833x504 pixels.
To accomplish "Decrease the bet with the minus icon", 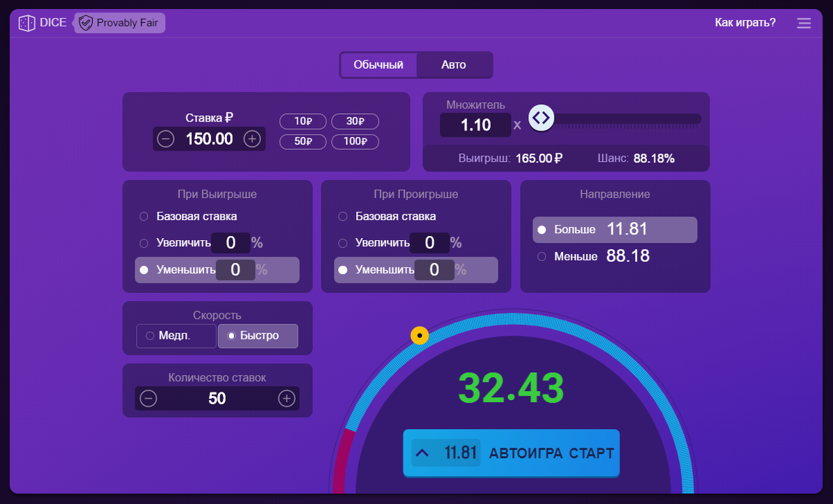I will click(x=166, y=139).
